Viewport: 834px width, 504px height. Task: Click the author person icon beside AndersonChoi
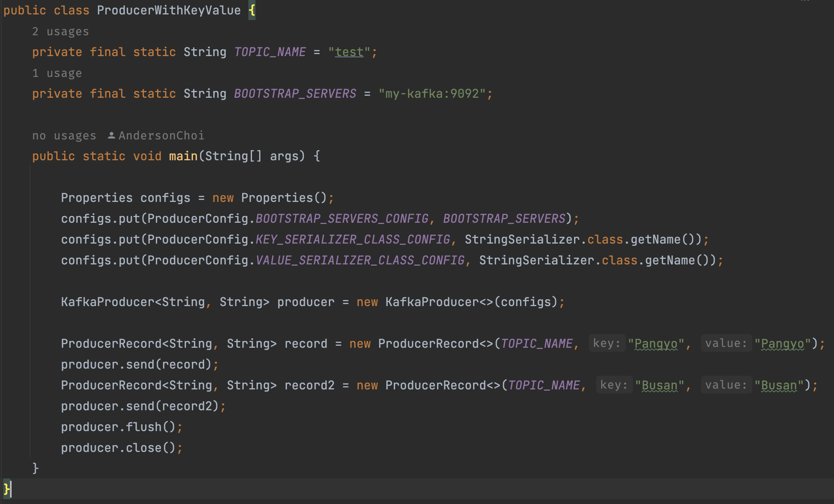click(x=112, y=135)
